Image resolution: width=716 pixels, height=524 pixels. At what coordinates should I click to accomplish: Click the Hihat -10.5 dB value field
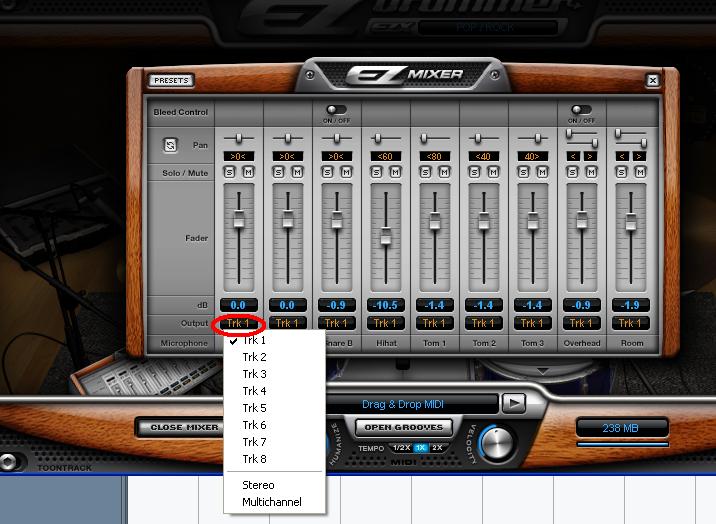pyautogui.click(x=386, y=305)
